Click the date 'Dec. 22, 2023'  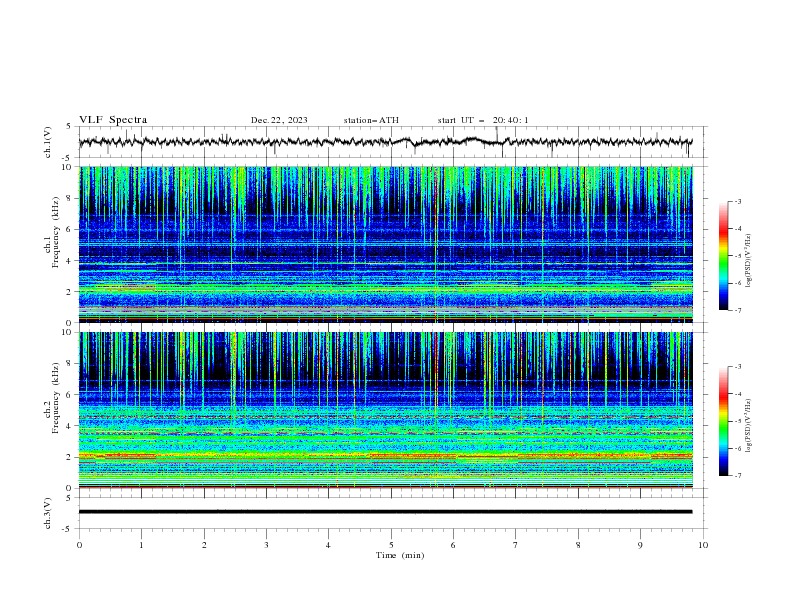point(279,120)
